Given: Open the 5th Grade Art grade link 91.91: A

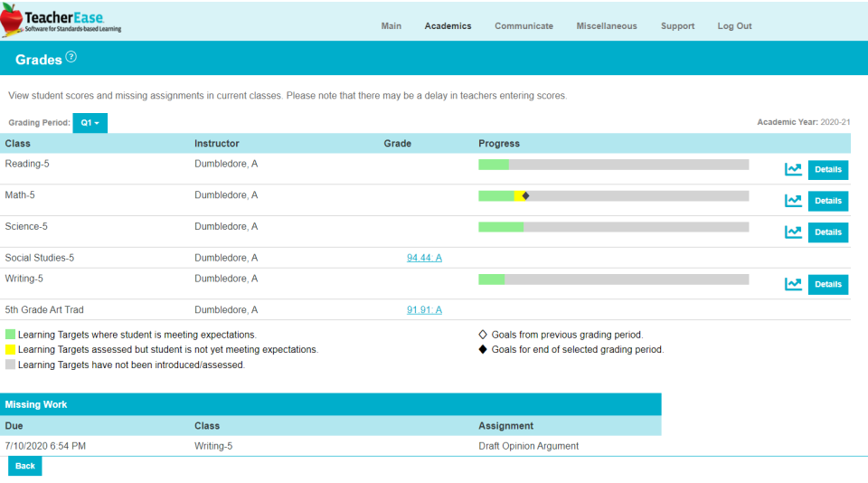Looking at the screenshot, I should pyautogui.click(x=424, y=309).
